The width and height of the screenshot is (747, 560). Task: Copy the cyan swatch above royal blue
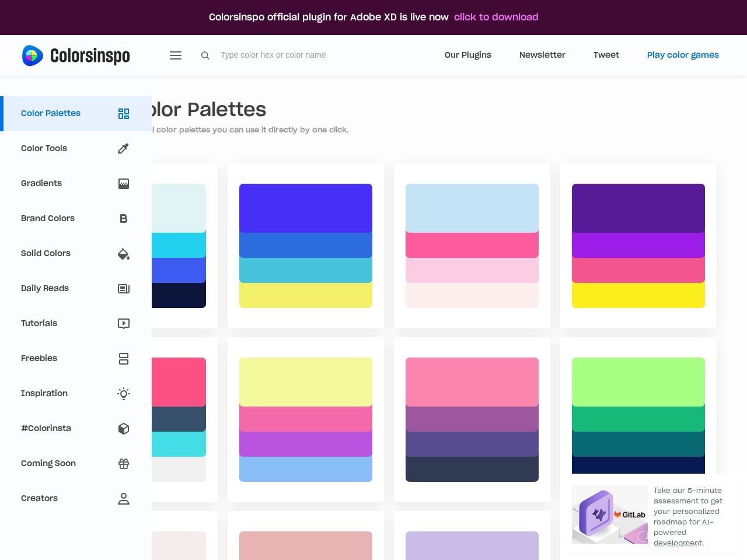coord(179,245)
